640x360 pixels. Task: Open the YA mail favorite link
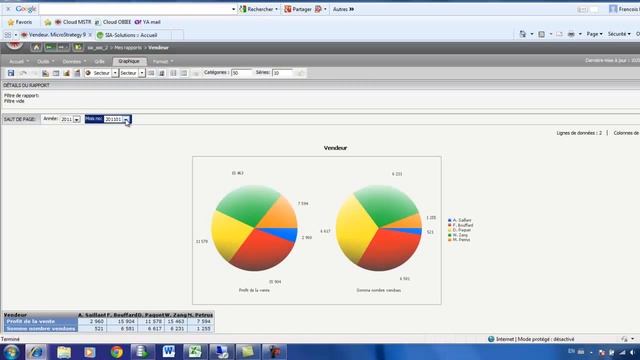(147, 22)
